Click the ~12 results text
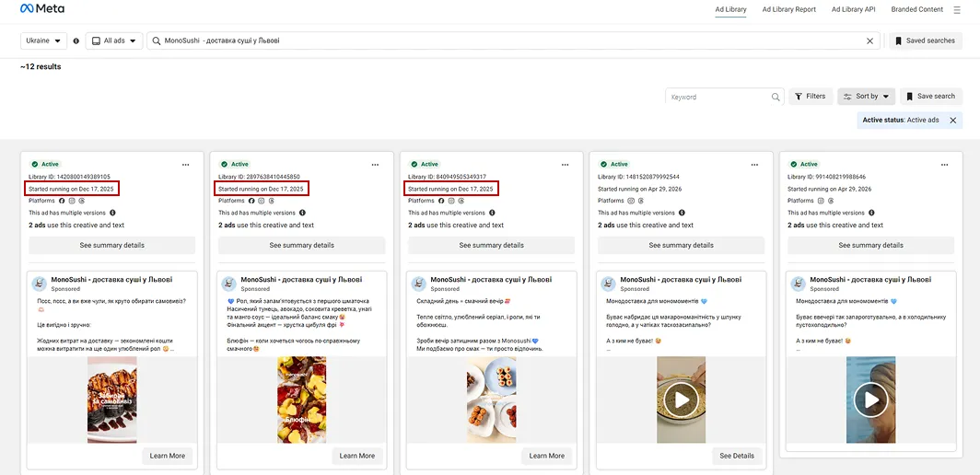Viewport: 980px width, 475px height. point(41,66)
